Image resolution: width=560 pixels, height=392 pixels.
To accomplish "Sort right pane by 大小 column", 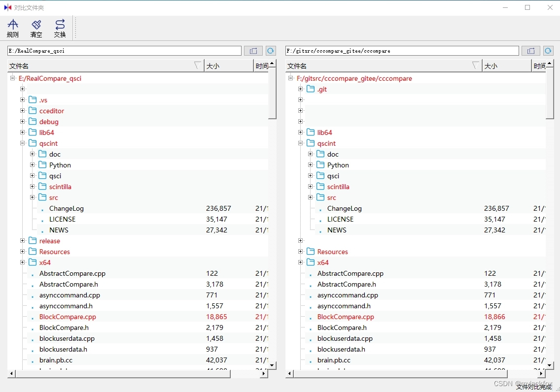I will (x=507, y=66).
